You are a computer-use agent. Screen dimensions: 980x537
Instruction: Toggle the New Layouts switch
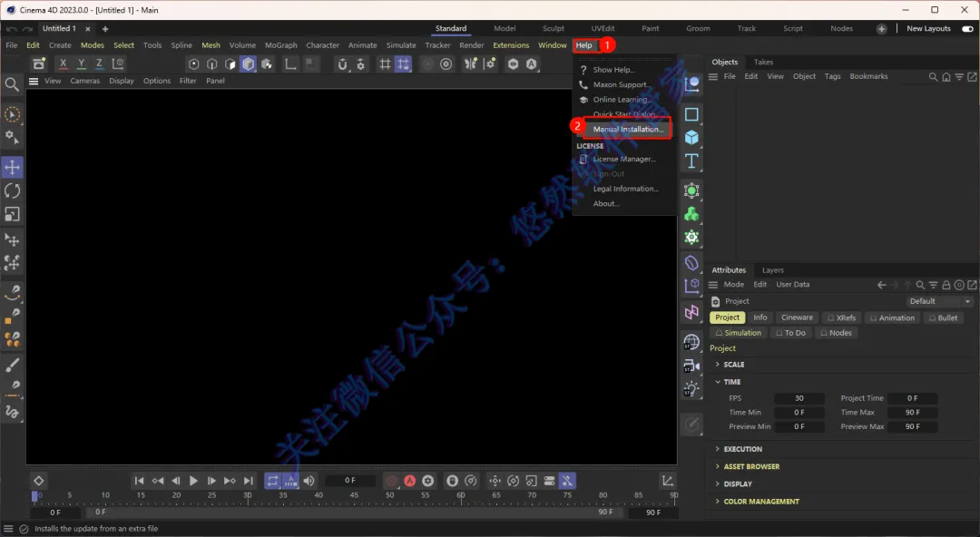967,29
